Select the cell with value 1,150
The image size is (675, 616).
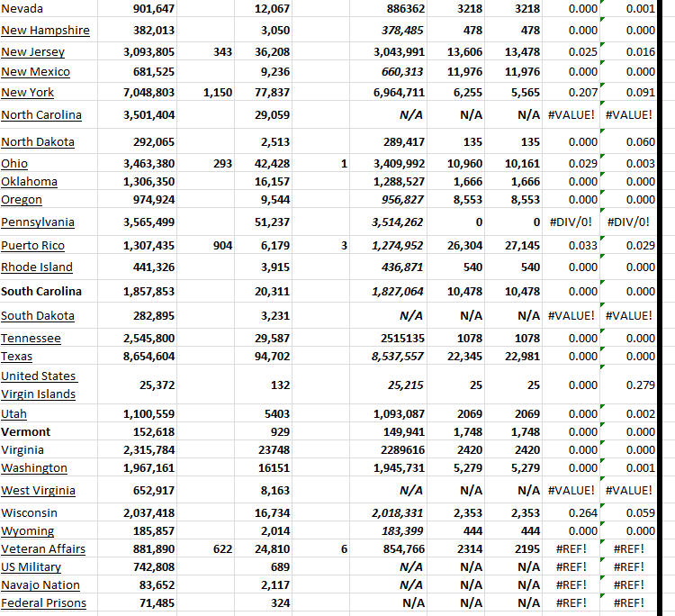pyautogui.click(x=218, y=93)
